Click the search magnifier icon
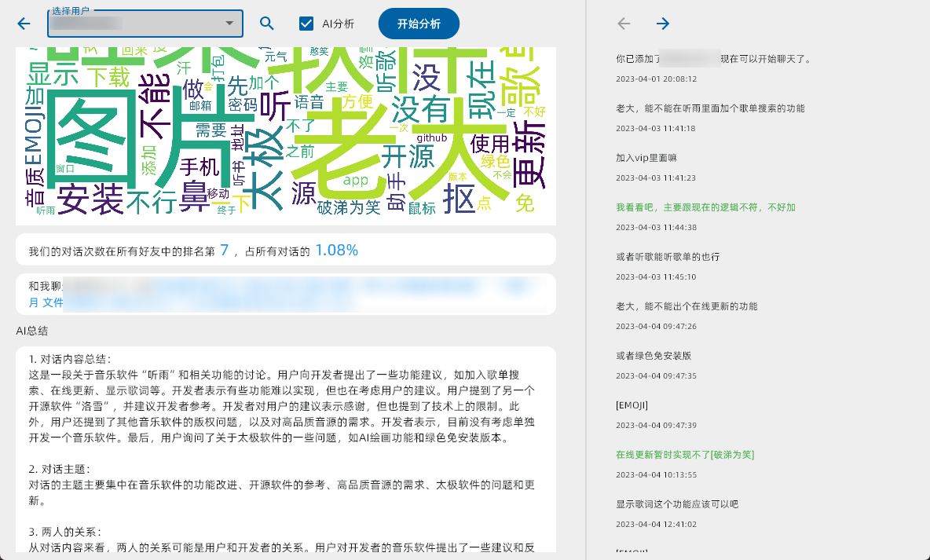Viewport: 930px width, 560px height. [267, 24]
